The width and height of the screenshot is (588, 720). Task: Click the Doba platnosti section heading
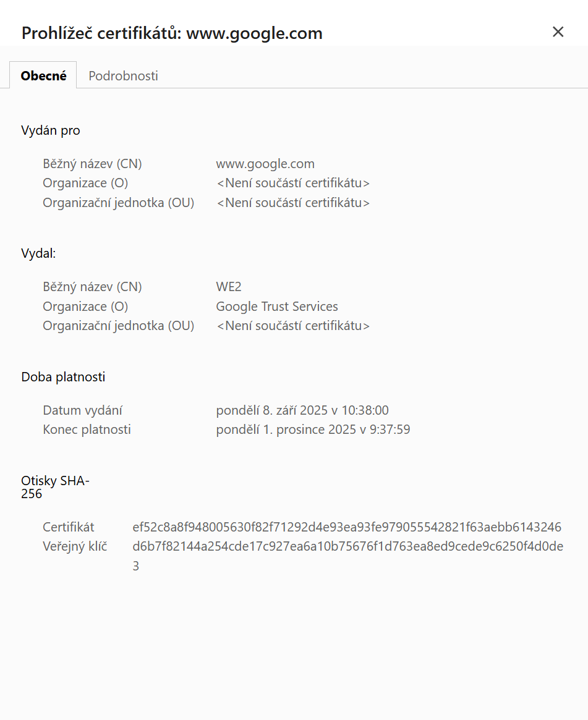click(63, 376)
